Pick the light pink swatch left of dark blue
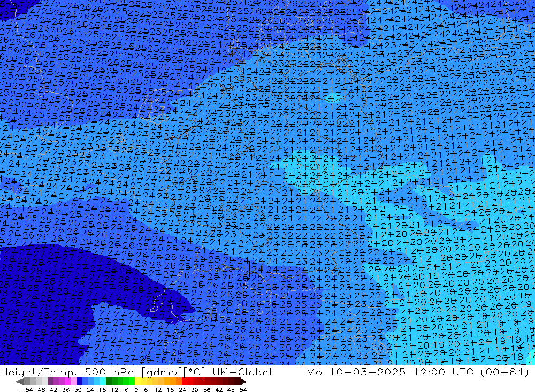Image resolution: width=535 pixels, height=392 pixels. pyautogui.click(x=73, y=381)
